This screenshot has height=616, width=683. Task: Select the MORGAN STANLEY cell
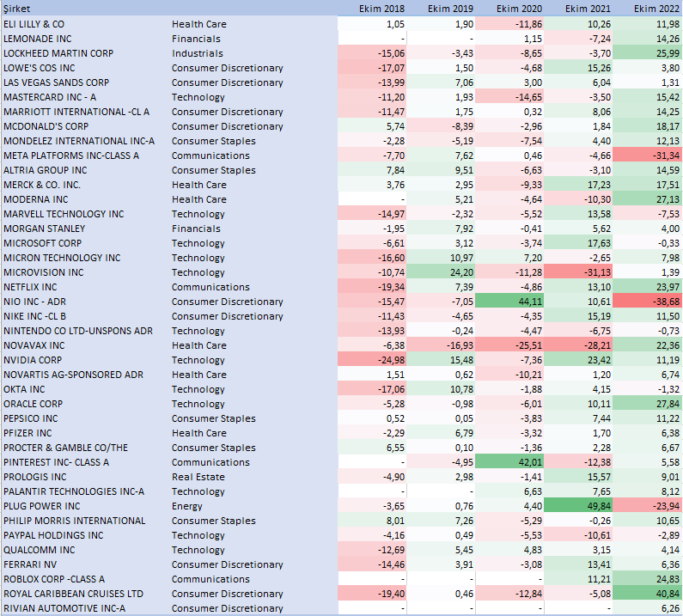click(x=45, y=229)
